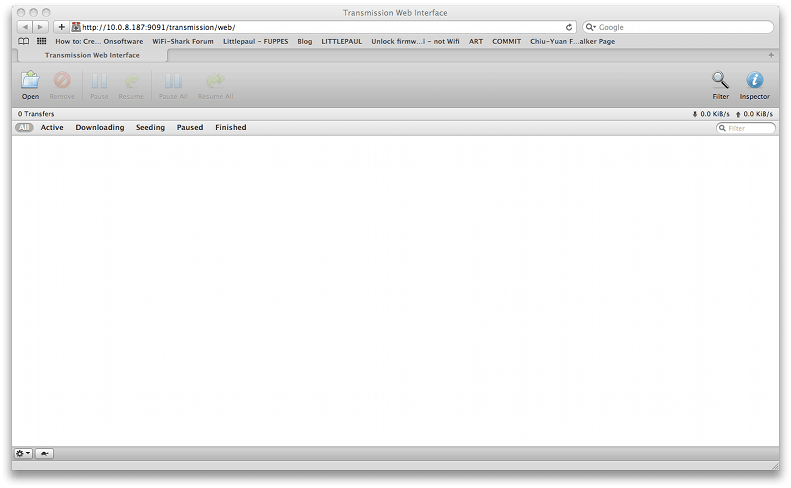791x488 pixels.
Task: Open the reading list book icon
Action: [x=24, y=41]
